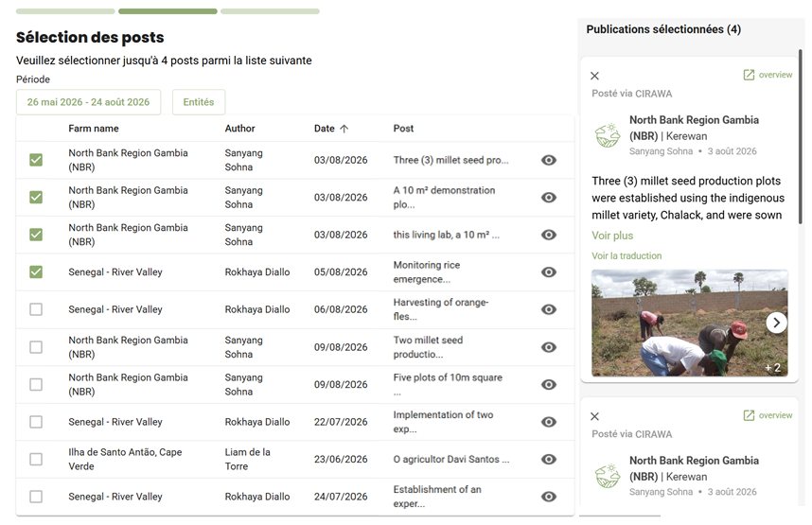812x525 pixels.
Task: Show next image in the post carousel
Action: click(776, 323)
